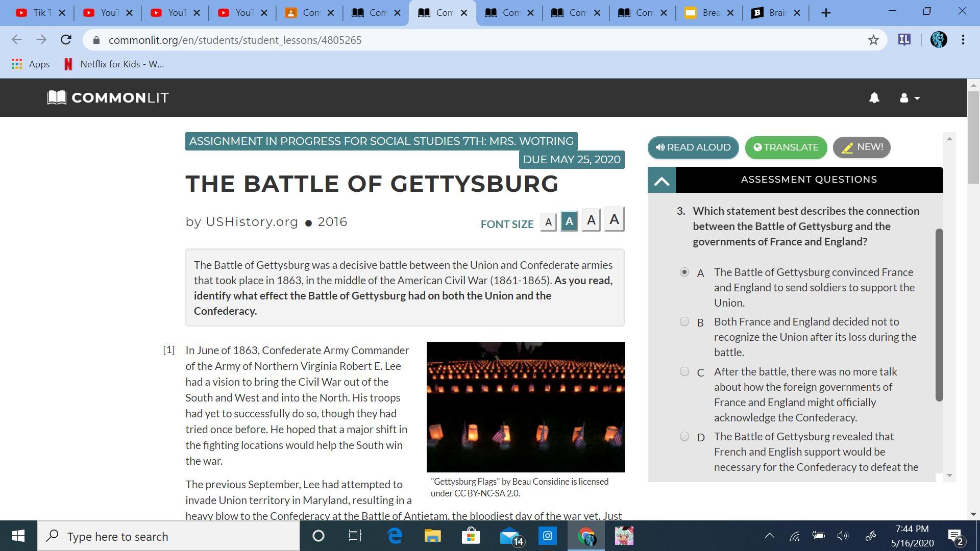Click the CommonLit logo
980x551 pixels.
coord(108,97)
